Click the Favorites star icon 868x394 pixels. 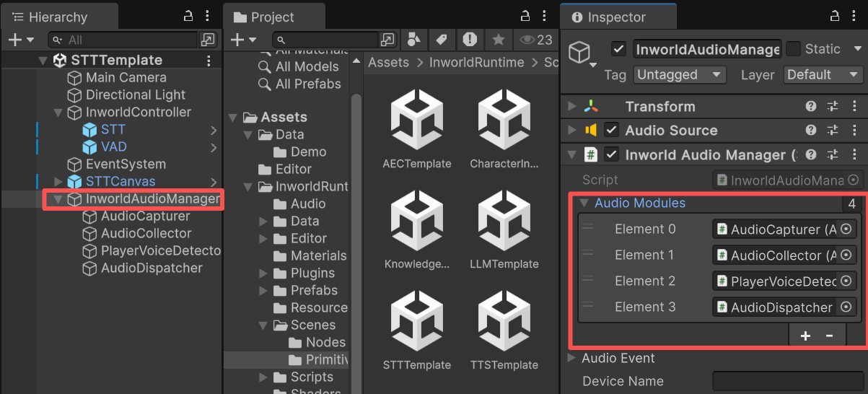click(x=498, y=39)
